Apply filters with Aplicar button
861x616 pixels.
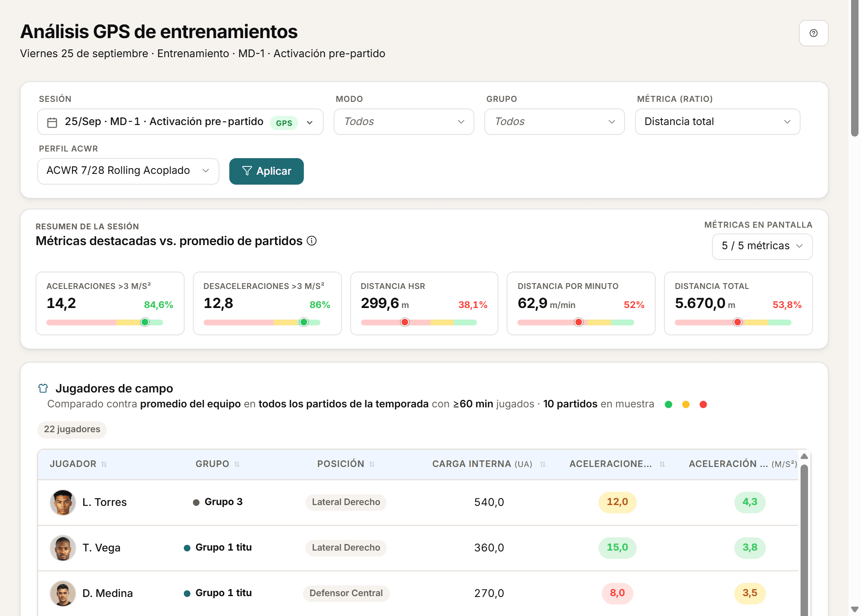pos(267,171)
